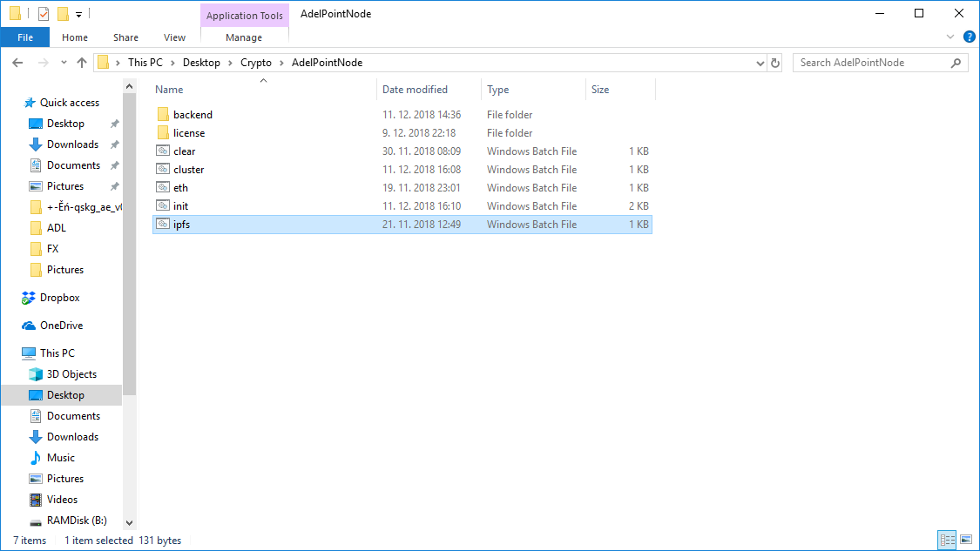Click cluster file date 11. 12. 2018 16:08

[x=422, y=169]
